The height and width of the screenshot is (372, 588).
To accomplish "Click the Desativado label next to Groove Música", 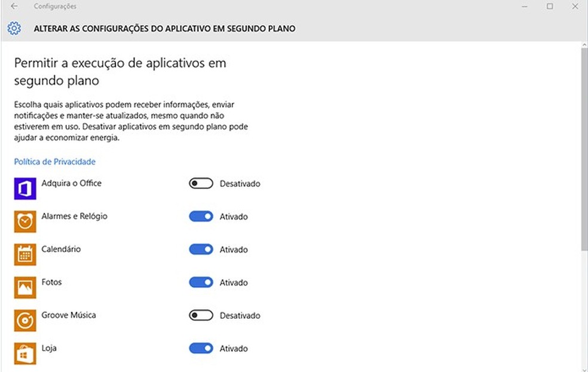I will [x=241, y=315].
